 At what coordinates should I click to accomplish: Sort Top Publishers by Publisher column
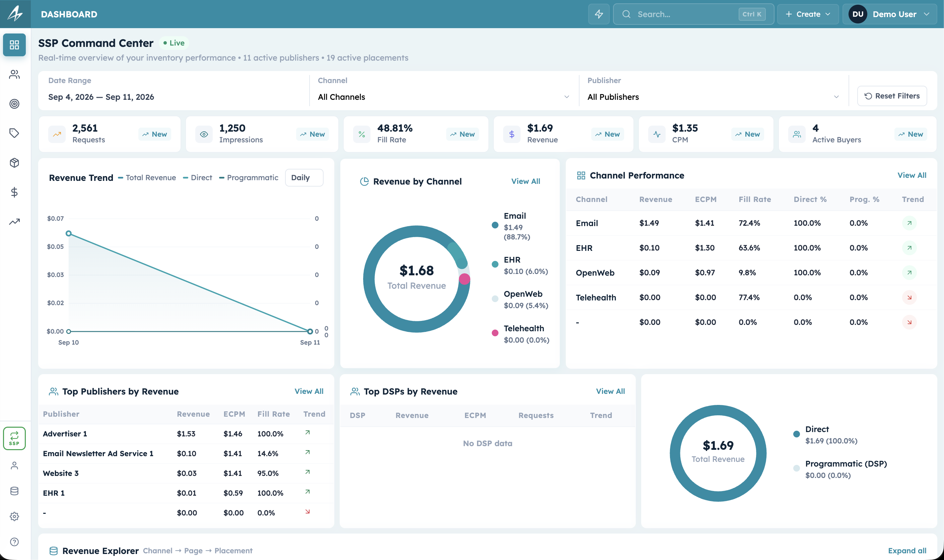click(61, 414)
